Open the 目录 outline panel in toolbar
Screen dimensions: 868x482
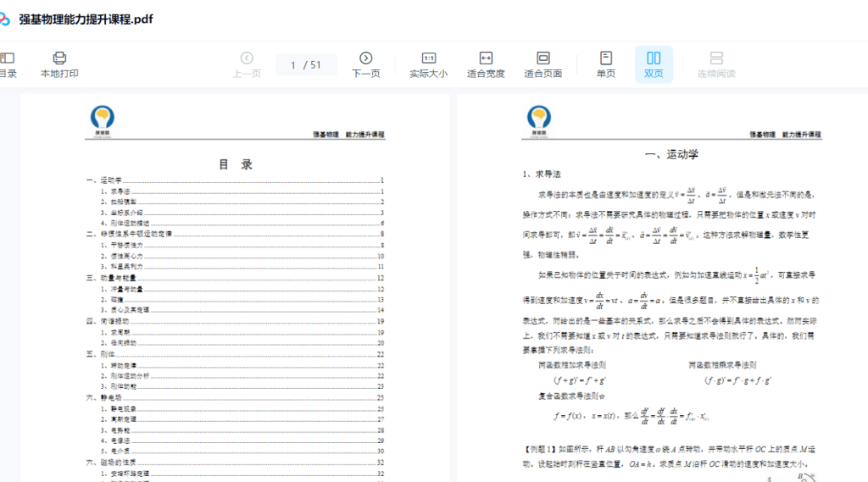tap(8, 64)
